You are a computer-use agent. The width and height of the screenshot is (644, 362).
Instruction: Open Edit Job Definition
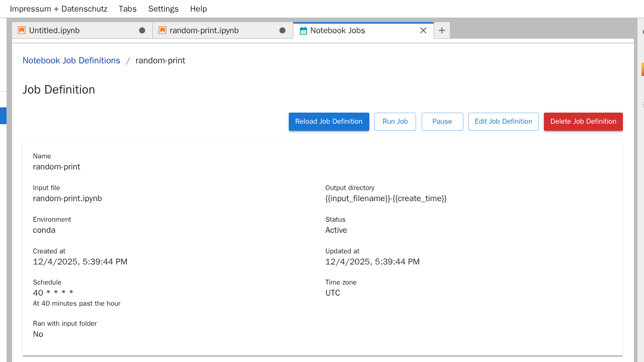[503, 121]
